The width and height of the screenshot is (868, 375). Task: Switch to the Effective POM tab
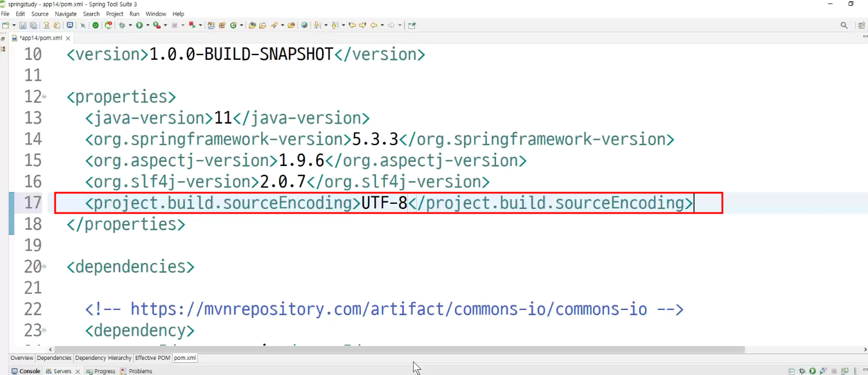(x=153, y=358)
